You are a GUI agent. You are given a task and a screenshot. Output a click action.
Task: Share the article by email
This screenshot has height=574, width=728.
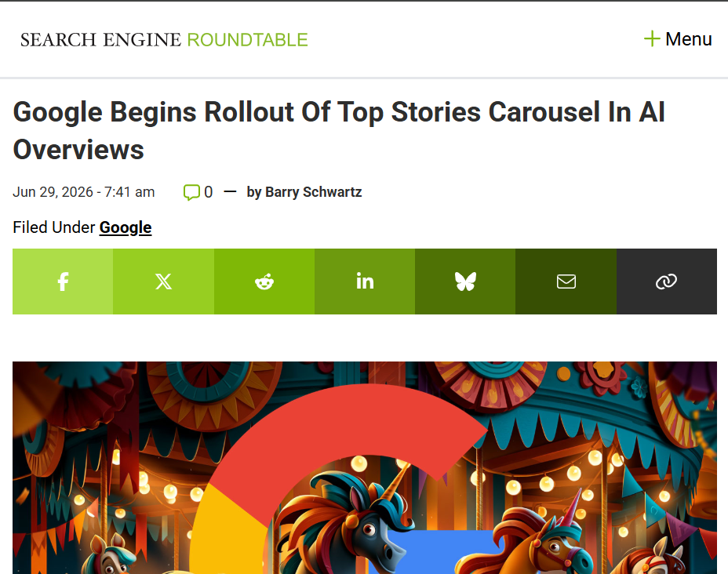pyautogui.click(x=566, y=282)
